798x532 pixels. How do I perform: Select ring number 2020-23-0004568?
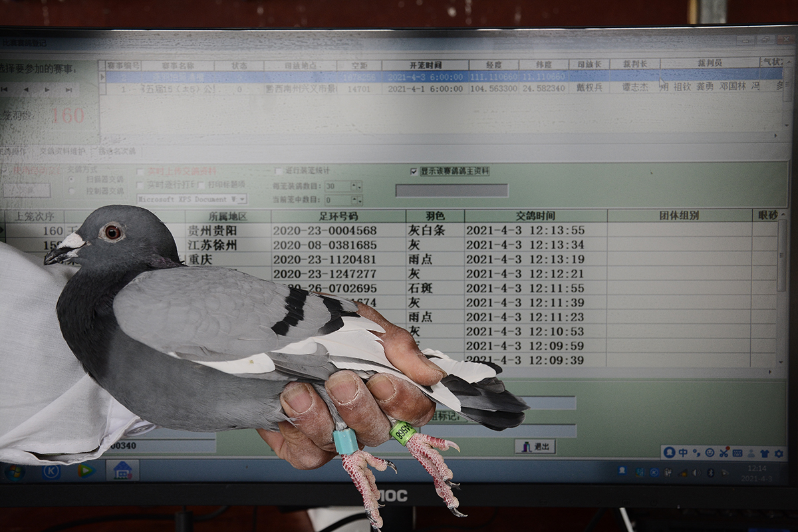[x=325, y=231]
